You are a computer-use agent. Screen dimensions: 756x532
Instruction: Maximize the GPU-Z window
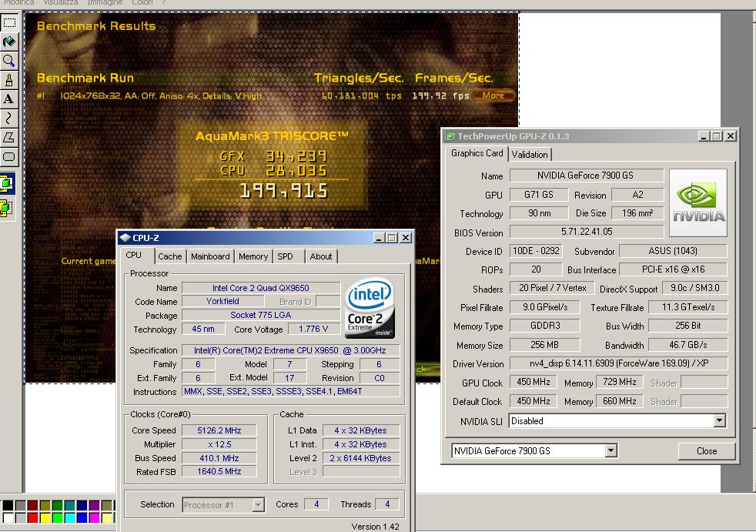click(717, 136)
